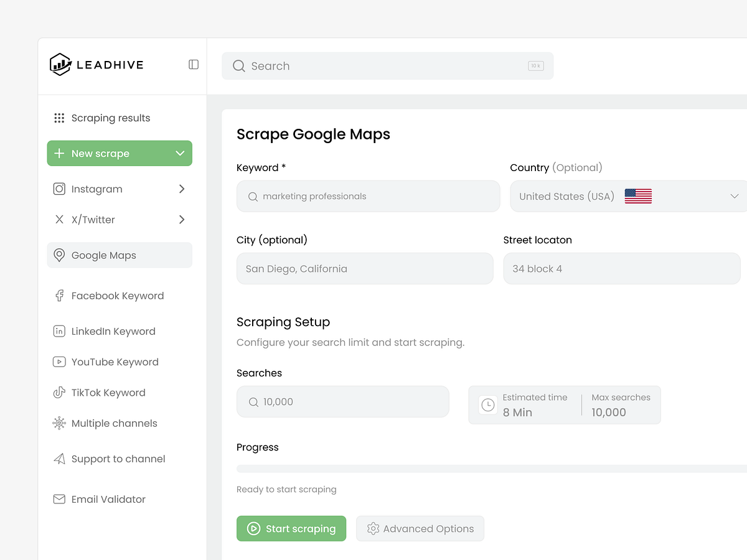Click the TikTok icon in sidebar

point(59,393)
